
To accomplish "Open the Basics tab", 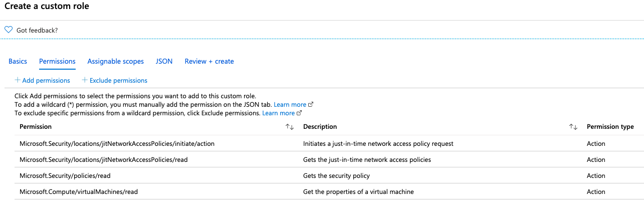I will coord(18,61).
